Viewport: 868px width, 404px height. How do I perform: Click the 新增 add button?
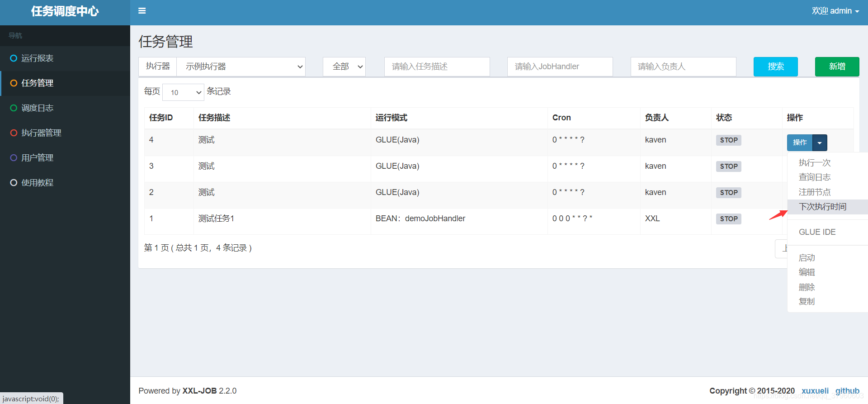point(837,67)
